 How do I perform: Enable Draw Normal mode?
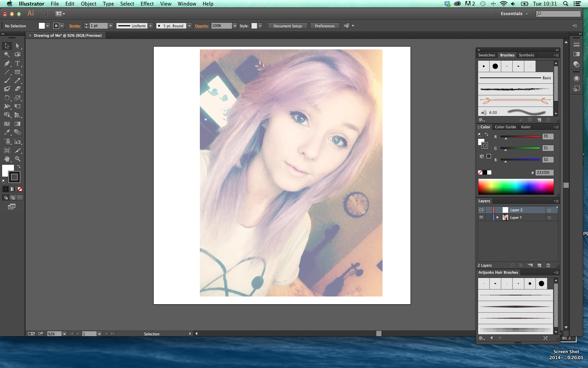click(6, 198)
